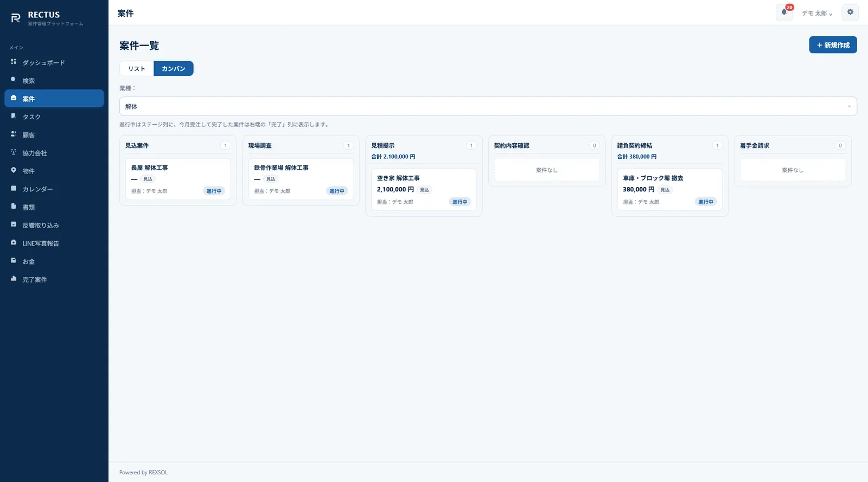Open notifications bell with 20 badge
Screen dimensions: 868x482
point(784,12)
